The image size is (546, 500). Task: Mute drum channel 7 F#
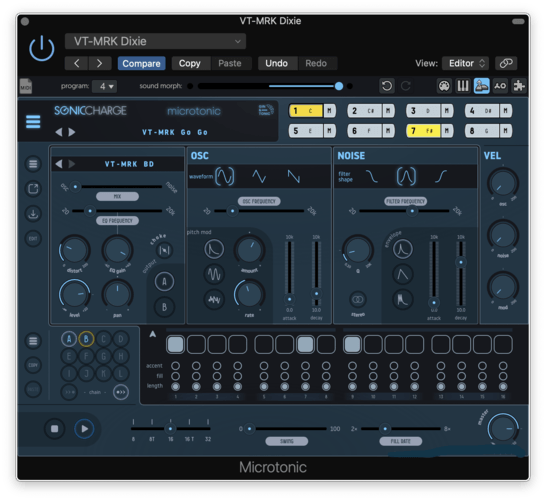click(x=447, y=131)
